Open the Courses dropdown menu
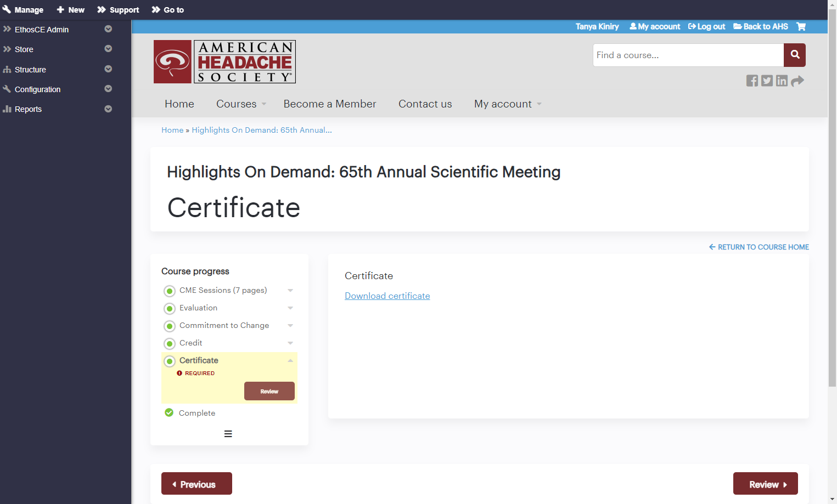The image size is (837, 504). click(241, 104)
